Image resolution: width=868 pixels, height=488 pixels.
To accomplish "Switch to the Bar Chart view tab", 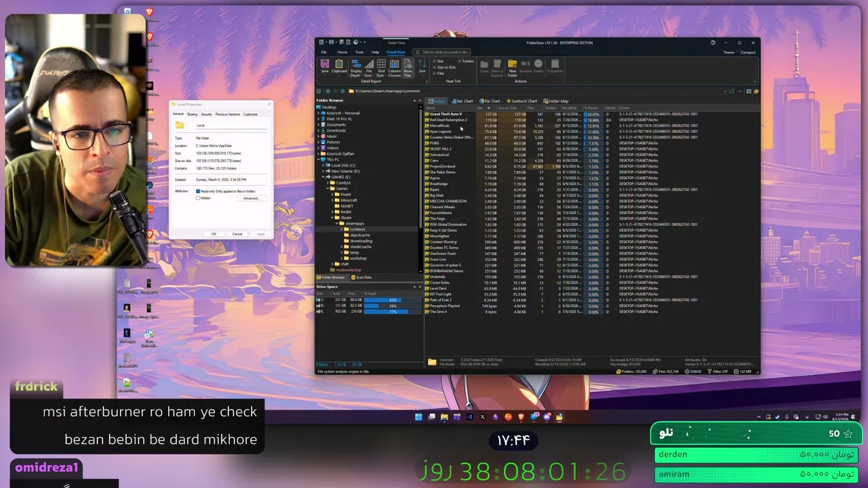I will tap(462, 101).
